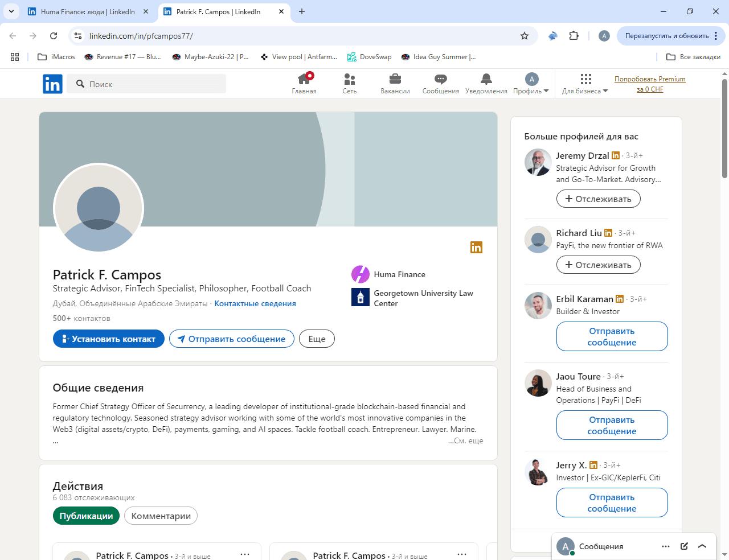Click Patrick F. Campos profile photo
This screenshot has width=729, height=560.
[99, 208]
